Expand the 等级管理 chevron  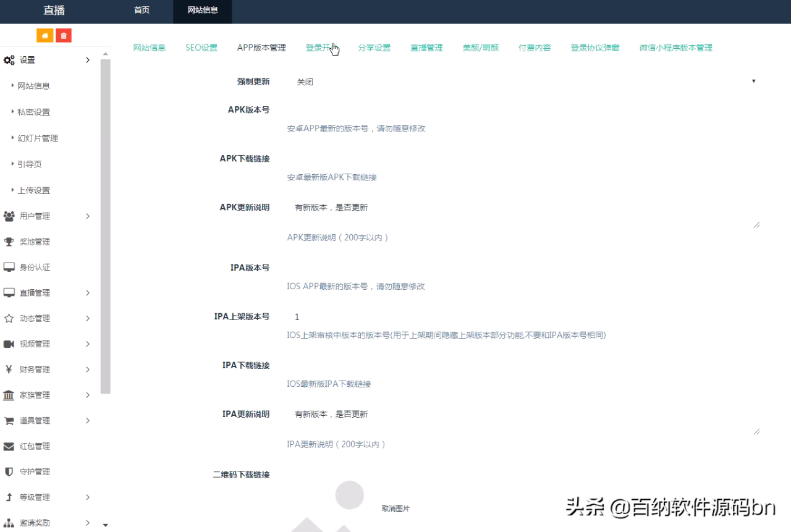pyautogui.click(x=88, y=497)
